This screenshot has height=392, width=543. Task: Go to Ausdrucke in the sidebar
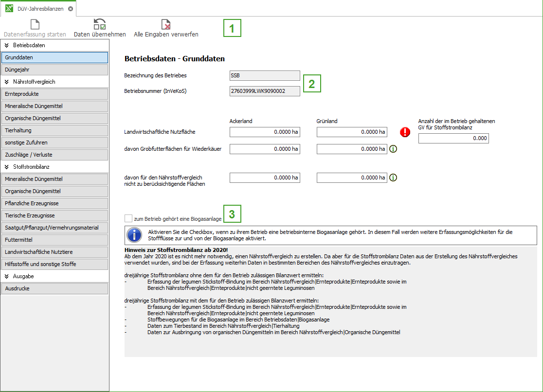tap(54, 288)
